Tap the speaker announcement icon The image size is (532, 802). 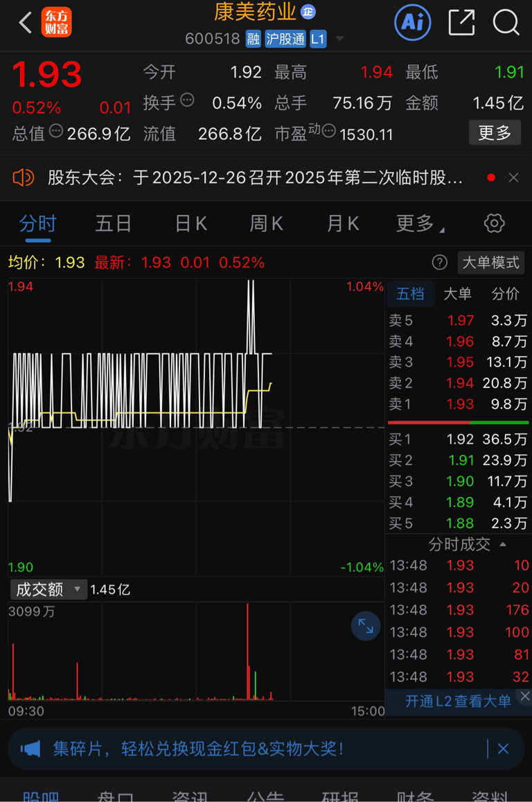(x=23, y=178)
